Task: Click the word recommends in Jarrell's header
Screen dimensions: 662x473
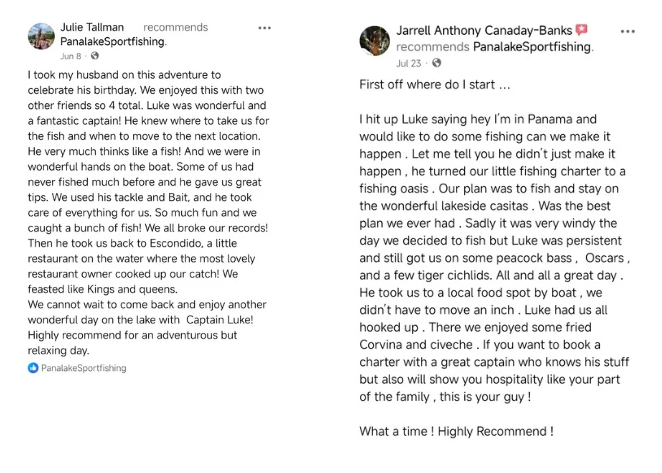Action: 432,47
